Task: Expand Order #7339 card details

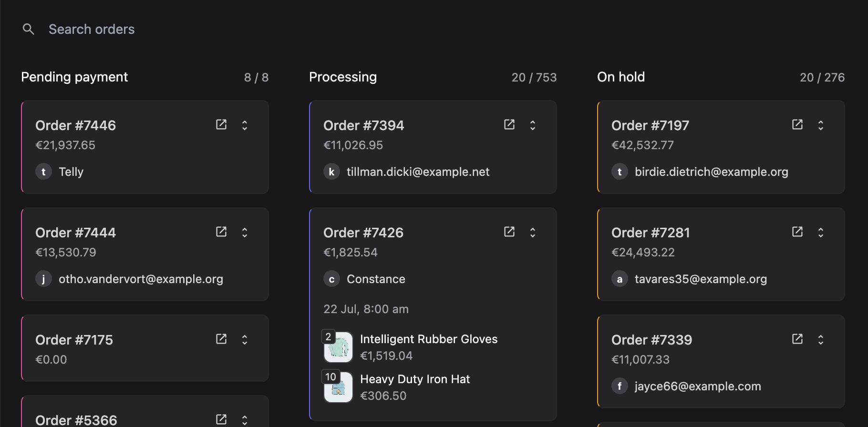Action: (821, 339)
